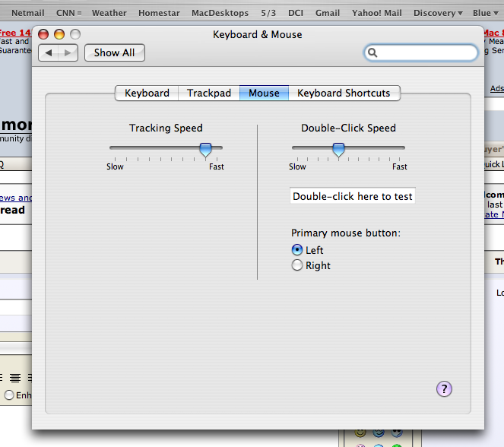Select Left as primary mouse button
The height and width of the screenshot is (447, 504).
pyautogui.click(x=297, y=250)
